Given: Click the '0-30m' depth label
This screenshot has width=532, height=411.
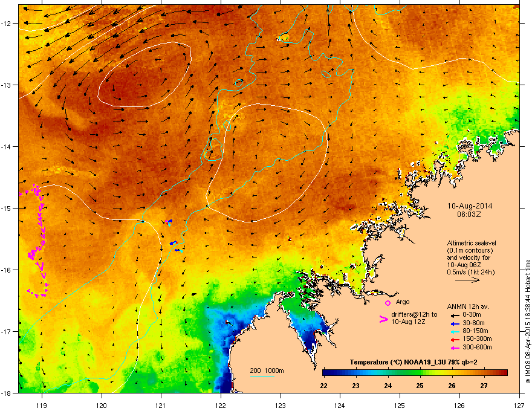Looking at the screenshot, I should pos(472,315).
